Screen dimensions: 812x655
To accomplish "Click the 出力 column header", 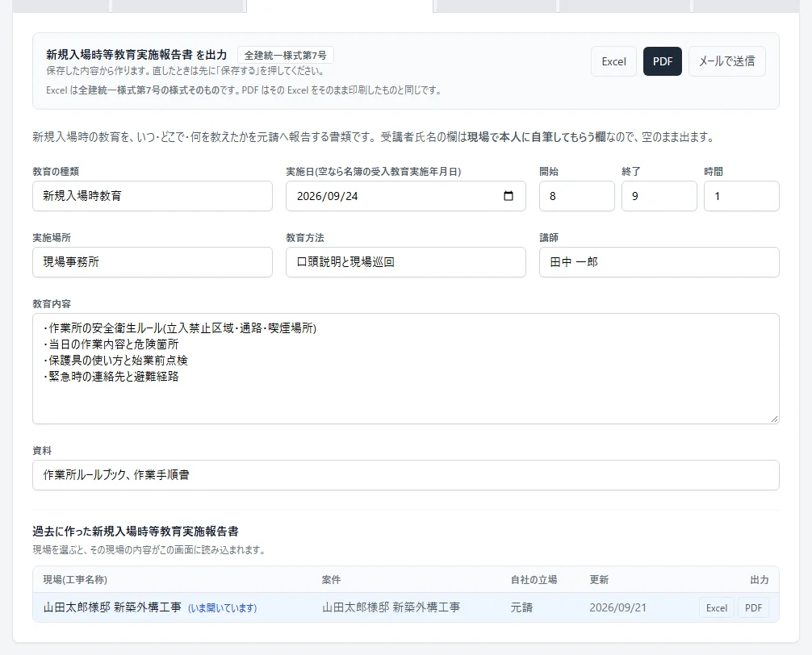I will pos(760,580).
